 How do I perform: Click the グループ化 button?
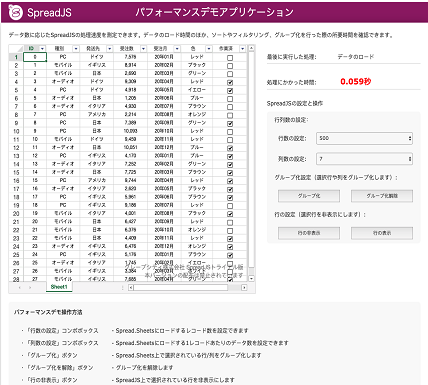pyautogui.click(x=309, y=196)
